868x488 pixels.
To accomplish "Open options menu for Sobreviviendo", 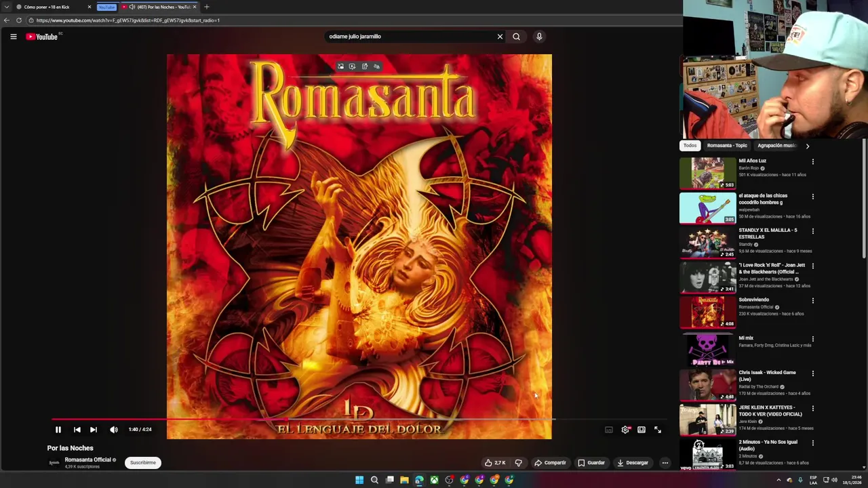I will [x=812, y=301].
